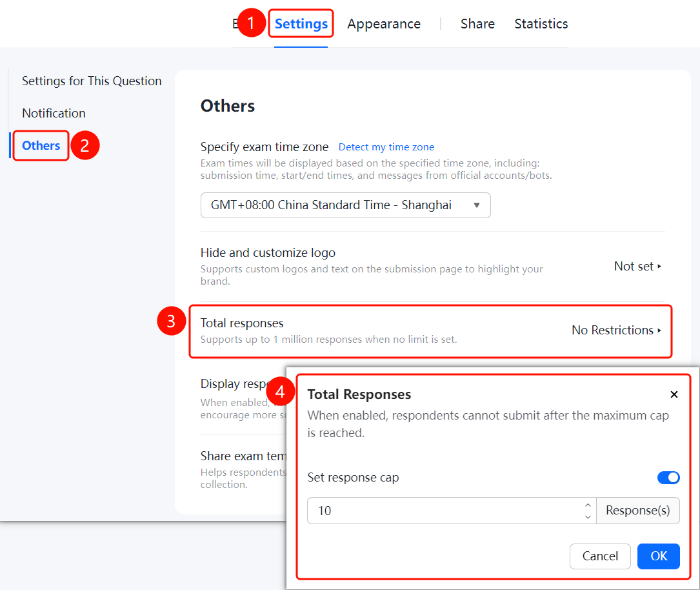This screenshot has width=700, height=590.
Task: Select Notification in the sidebar
Action: (x=54, y=114)
